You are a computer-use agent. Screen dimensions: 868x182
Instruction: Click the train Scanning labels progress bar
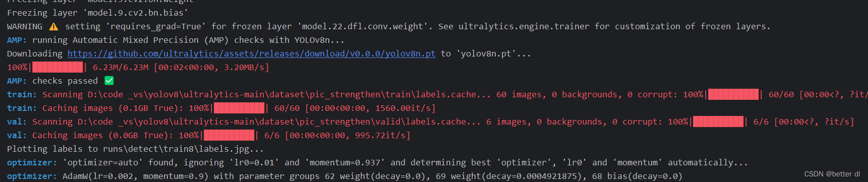(733, 94)
